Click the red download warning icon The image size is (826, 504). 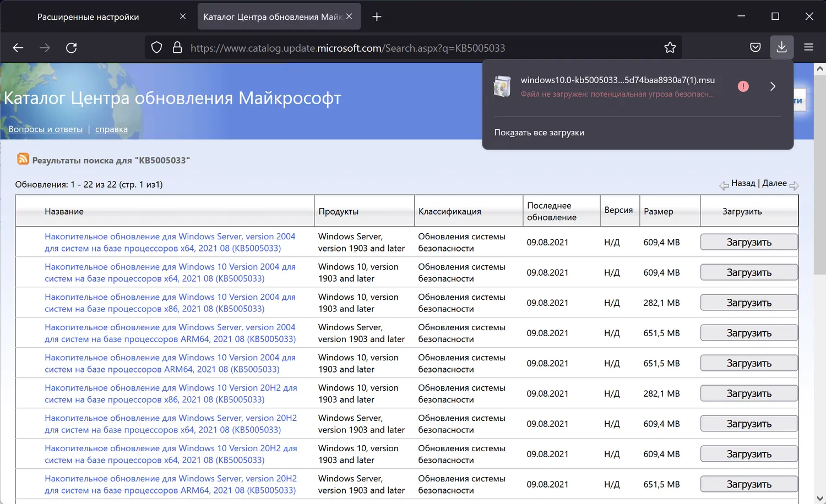[x=743, y=86]
